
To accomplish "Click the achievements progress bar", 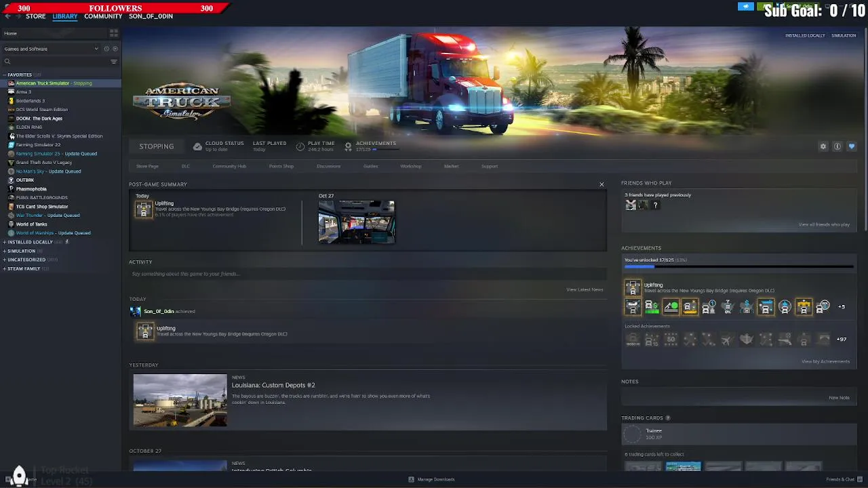I will click(738, 267).
